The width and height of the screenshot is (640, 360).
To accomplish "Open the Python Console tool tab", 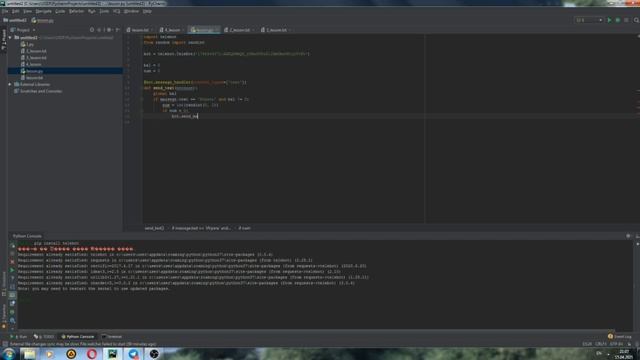I will (x=78, y=337).
